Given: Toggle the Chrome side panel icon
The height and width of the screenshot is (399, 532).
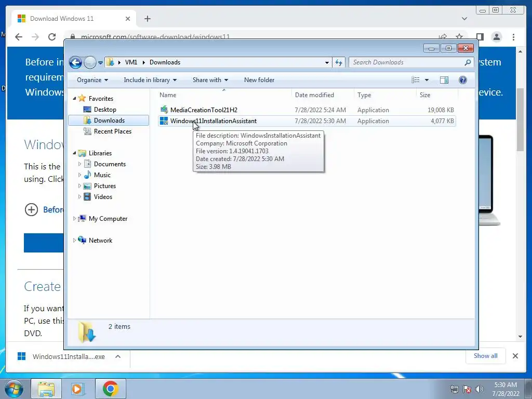Looking at the screenshot, I should pyautogui.click(x=480, y=37).
